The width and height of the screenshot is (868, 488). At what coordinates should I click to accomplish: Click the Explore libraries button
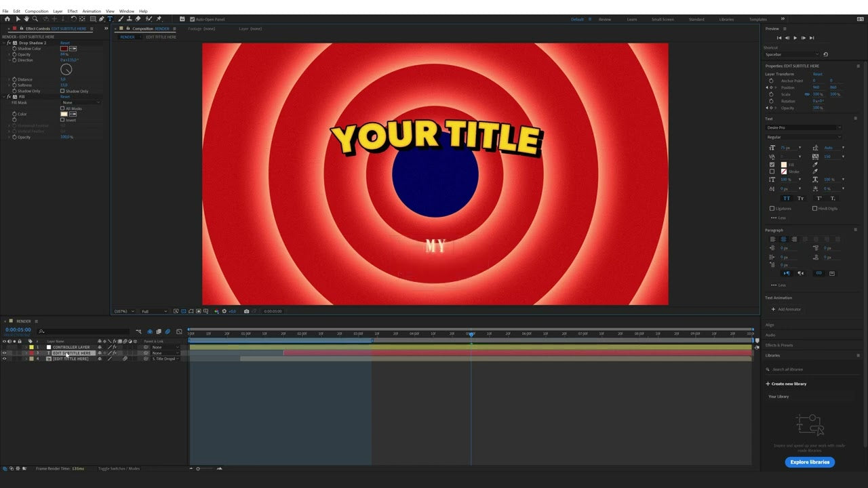[810, 462]
